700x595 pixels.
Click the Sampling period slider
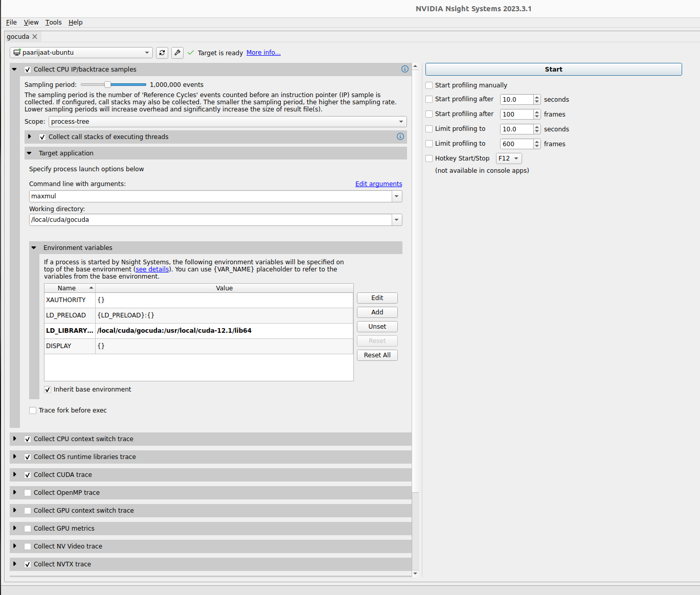coord(114,84)
